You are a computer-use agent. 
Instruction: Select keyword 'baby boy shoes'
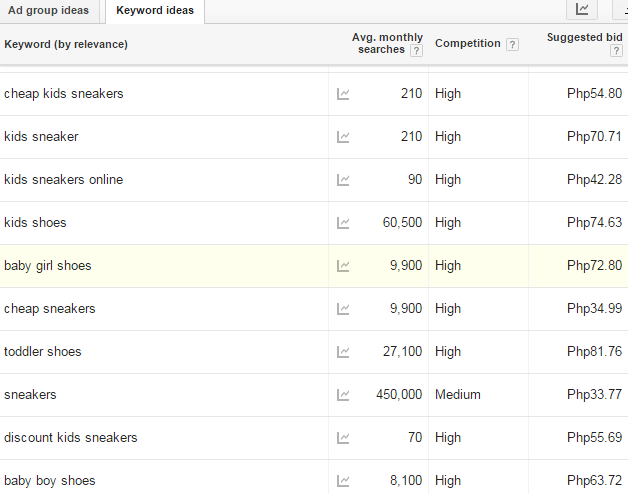pos(50,481)
